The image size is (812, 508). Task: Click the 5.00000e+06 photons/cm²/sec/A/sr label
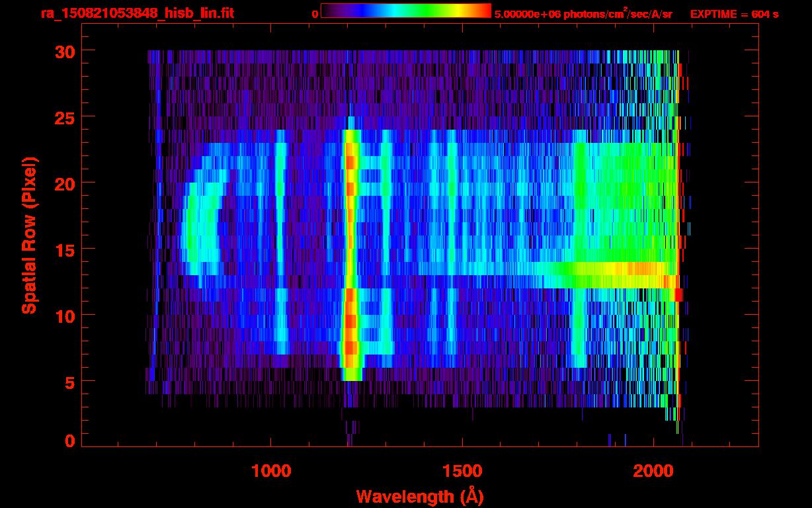[x=583, y=13]
